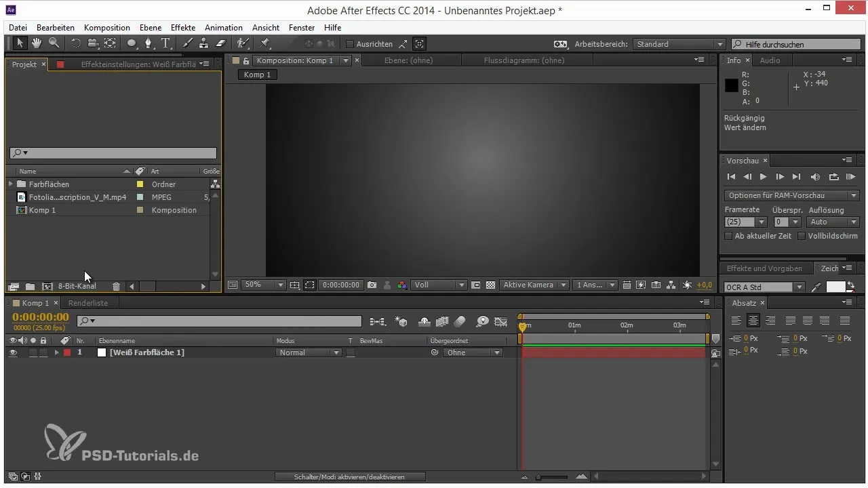Select the Clone Stamp tool
The height and width of the screenshot is (488, 868).
[203, 43]
